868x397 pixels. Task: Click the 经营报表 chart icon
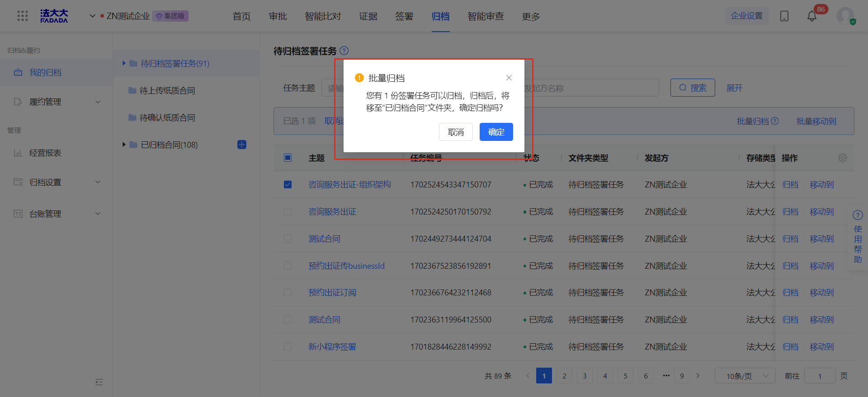click(x=18, y=153)
